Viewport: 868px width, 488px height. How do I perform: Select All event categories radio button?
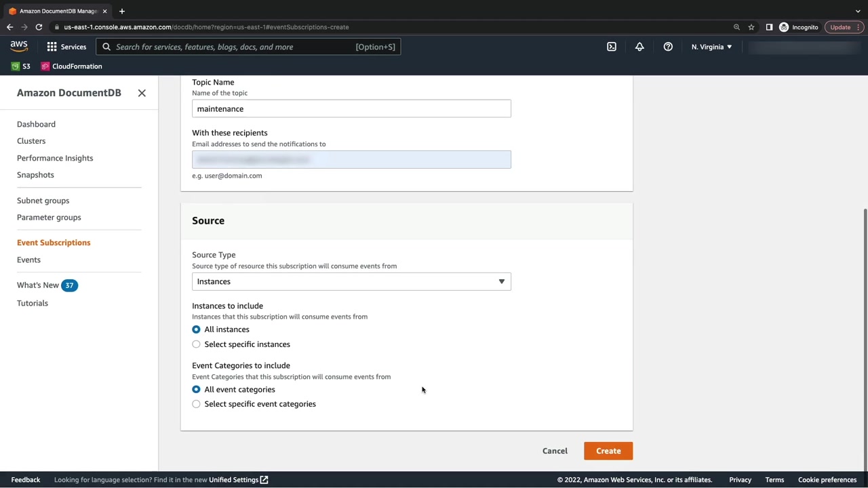tap(196, 390)
